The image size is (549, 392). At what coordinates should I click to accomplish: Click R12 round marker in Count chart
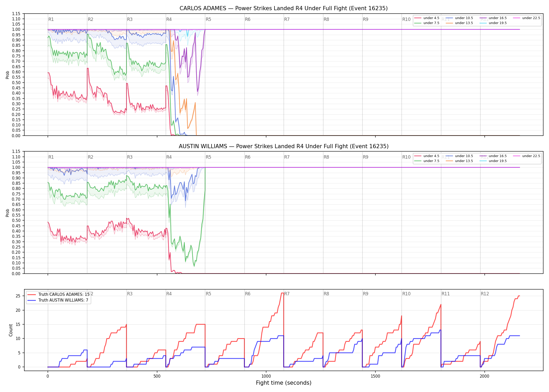[485, 294]
